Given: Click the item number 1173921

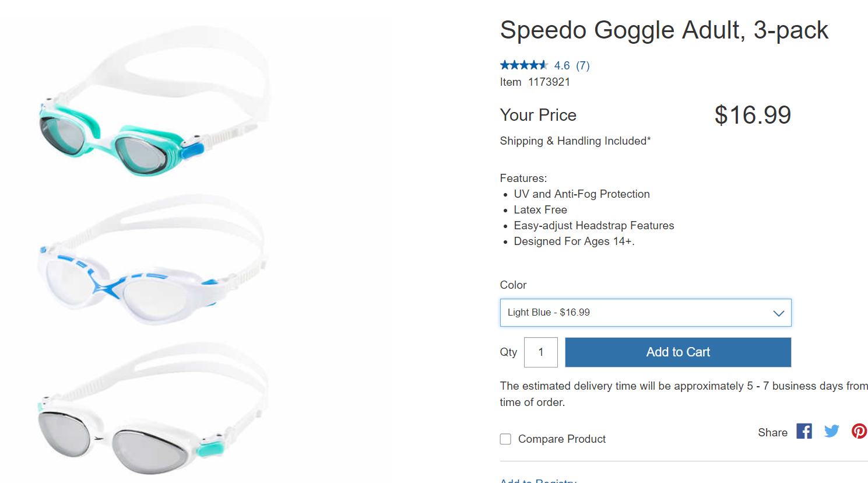Looking at the screenshot, I should pos(549,82).
